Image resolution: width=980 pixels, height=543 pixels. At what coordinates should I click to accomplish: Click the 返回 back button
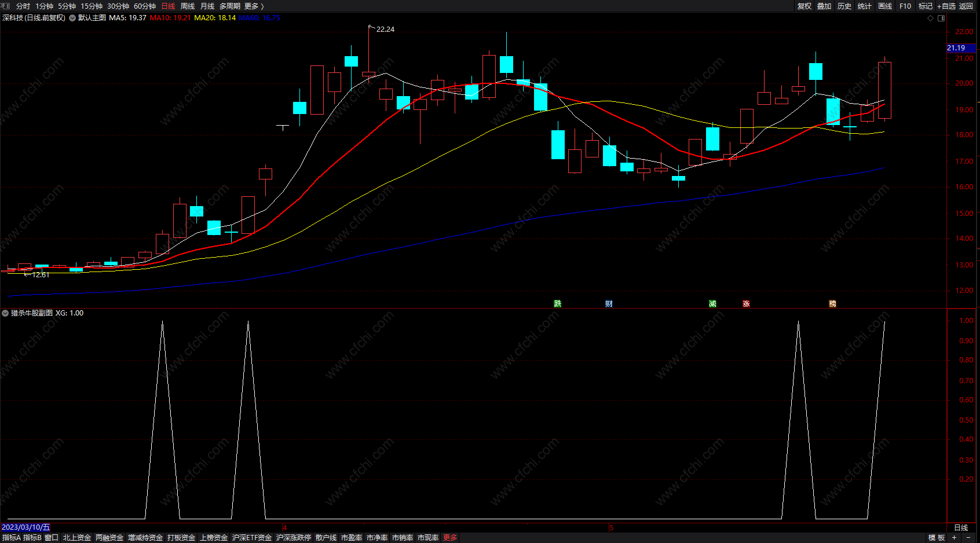pyautogui.click(x=966, y=6)
